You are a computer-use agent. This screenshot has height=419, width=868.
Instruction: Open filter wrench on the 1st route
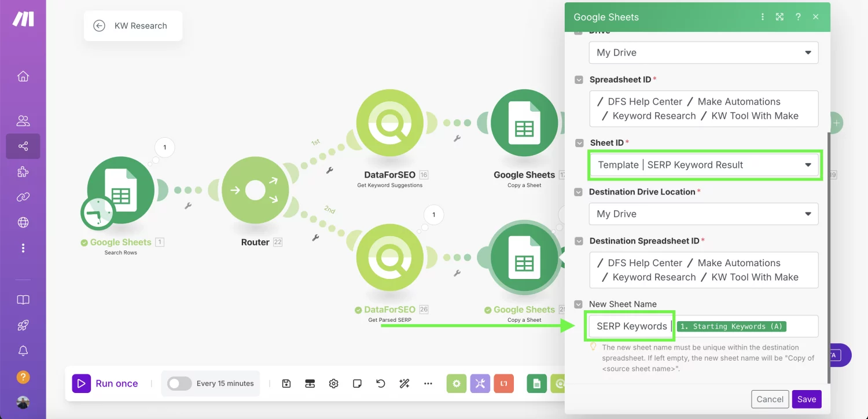click(330, 170)
